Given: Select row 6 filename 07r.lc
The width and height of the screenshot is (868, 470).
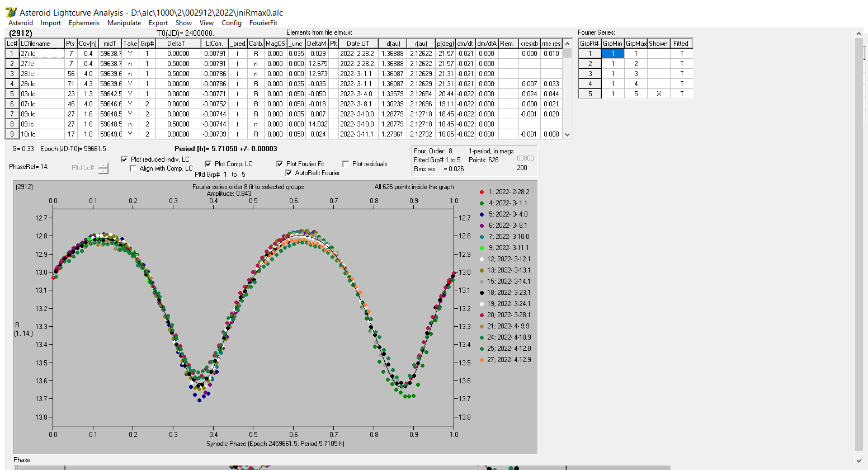Looking at the screenshot, I should (41, 104).
